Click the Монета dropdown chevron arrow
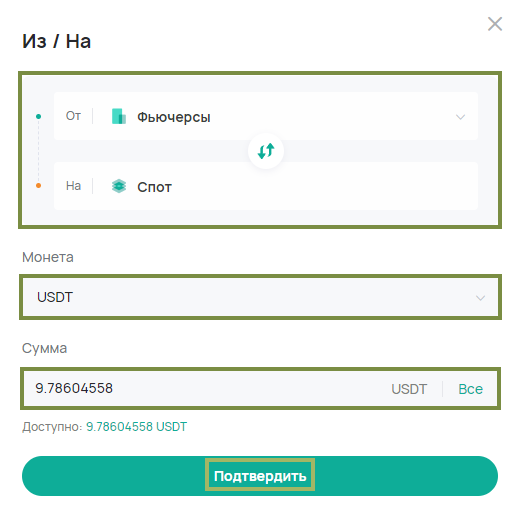This screenshot has width=520, height=516. click(x=480, y=298)
